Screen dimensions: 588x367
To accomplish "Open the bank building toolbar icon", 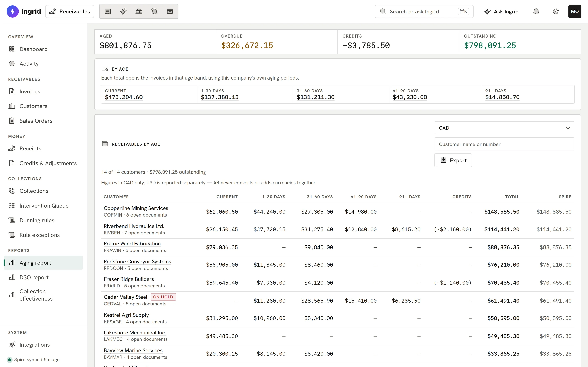I will (139, 11).
